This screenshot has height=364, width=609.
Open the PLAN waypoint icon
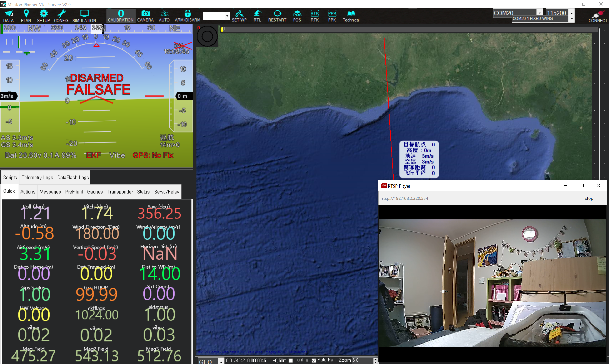[x=26, y=14]
